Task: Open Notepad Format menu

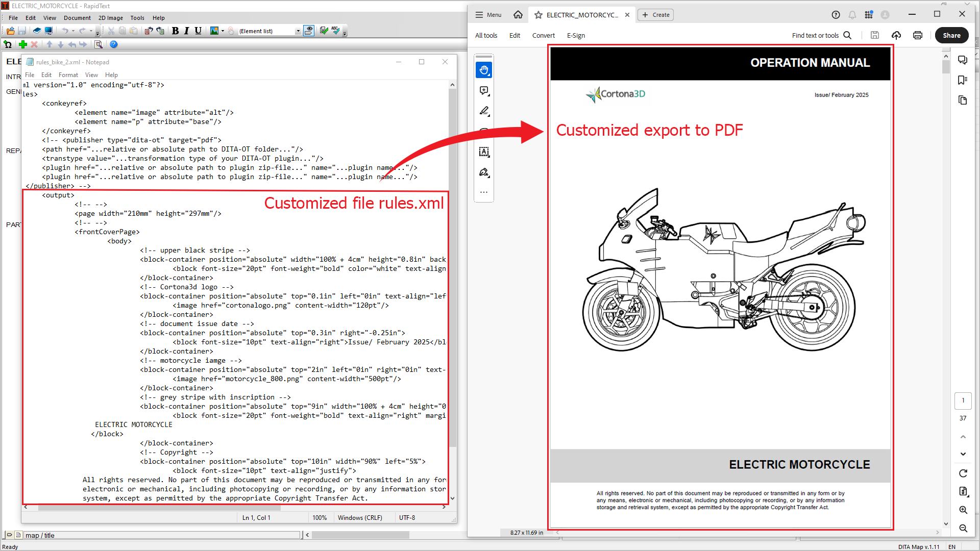Action: 68,75
